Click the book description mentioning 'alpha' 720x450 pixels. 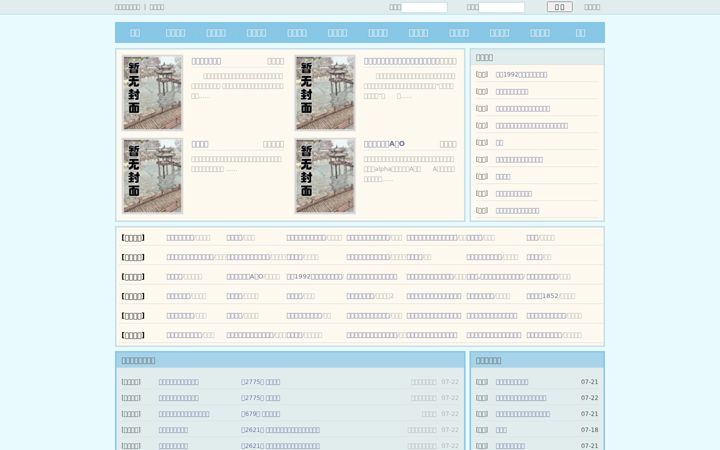click(x=409, y=169)
